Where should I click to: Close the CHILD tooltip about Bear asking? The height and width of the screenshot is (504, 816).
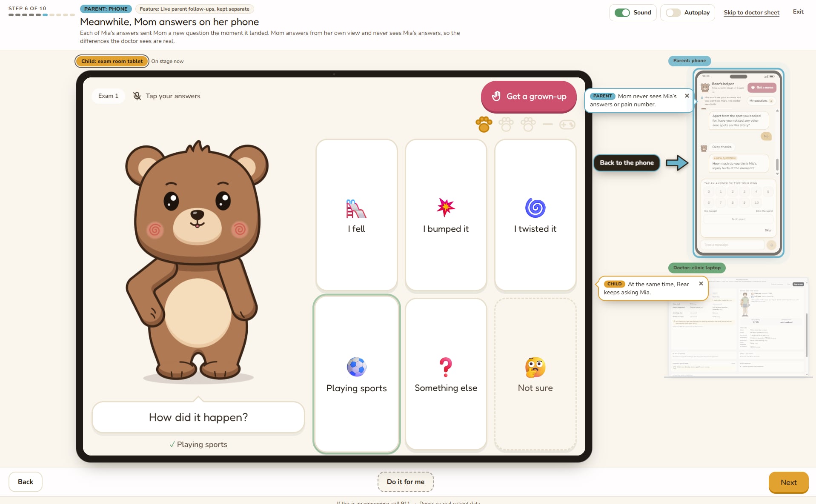[701, 284]
